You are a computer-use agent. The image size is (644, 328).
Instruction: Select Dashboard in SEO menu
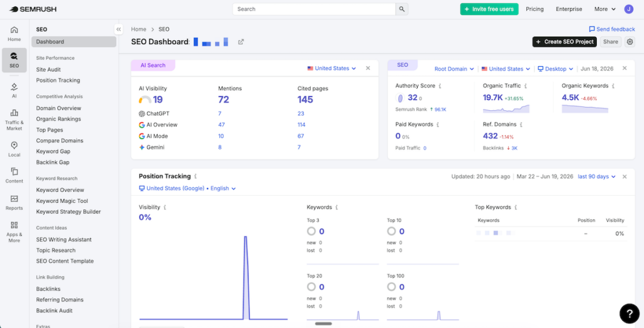coord(74,42)
